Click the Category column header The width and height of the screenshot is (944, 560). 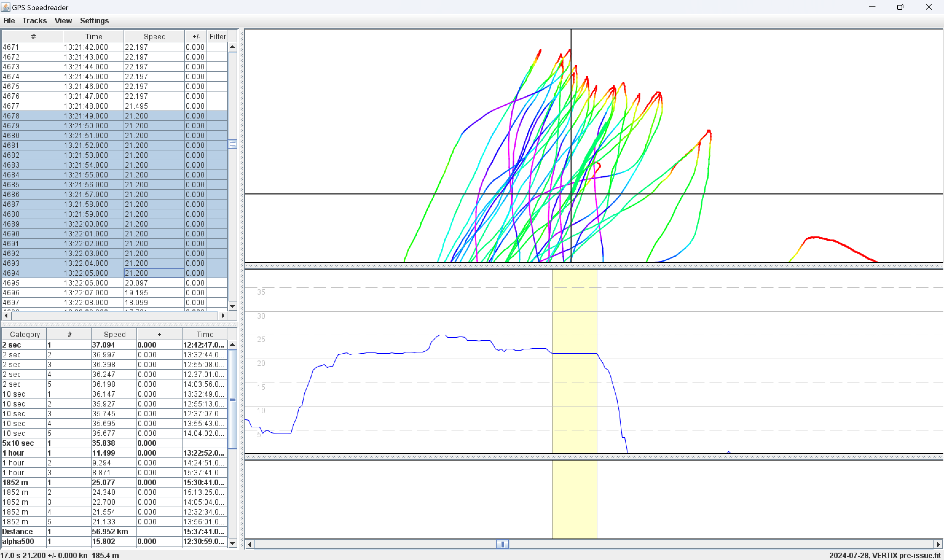click(x=25, y=334)
